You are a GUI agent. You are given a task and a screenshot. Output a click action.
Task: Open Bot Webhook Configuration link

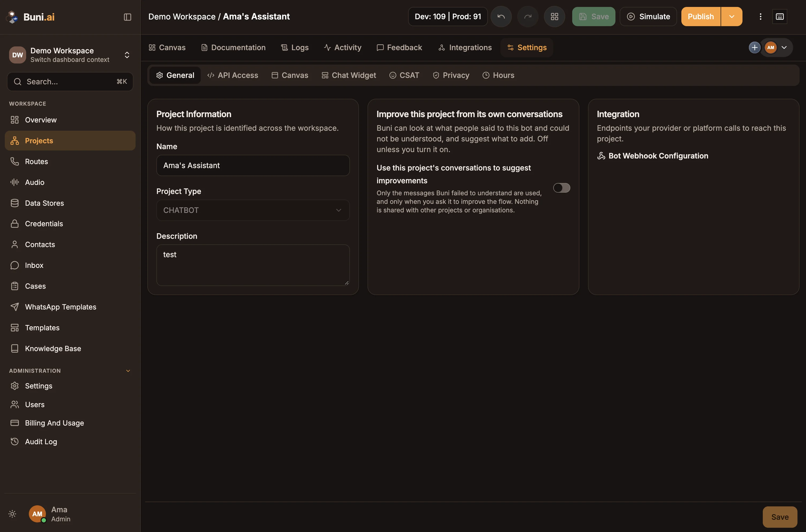(x=653, y=156)
